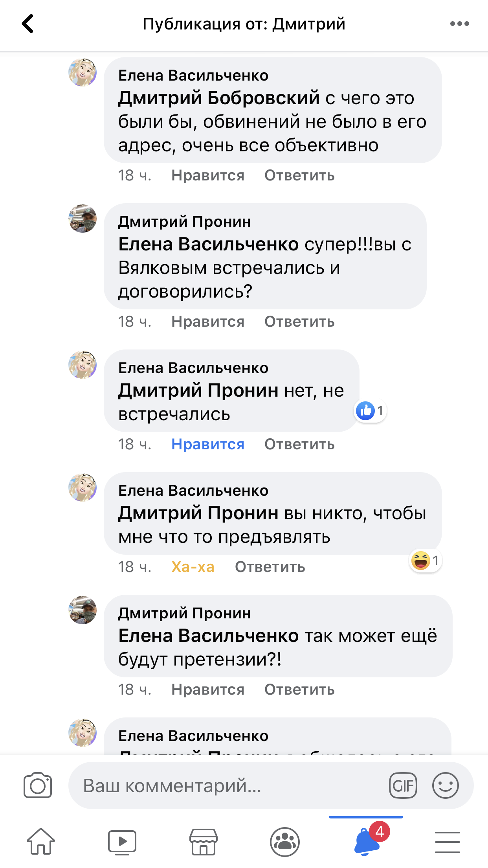
Task: Open the Groups tab icon
Action: (285, 842)
